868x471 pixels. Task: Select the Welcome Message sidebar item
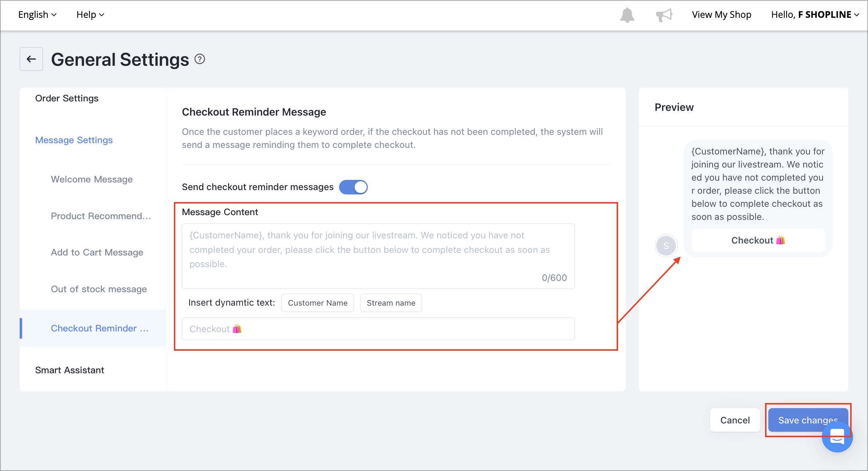point(92,179)
